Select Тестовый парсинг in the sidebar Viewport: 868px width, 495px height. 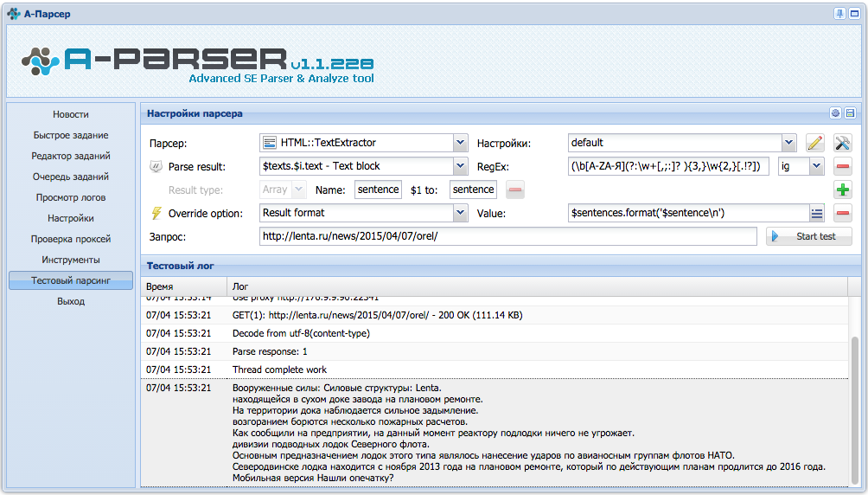tap(71, 280)
